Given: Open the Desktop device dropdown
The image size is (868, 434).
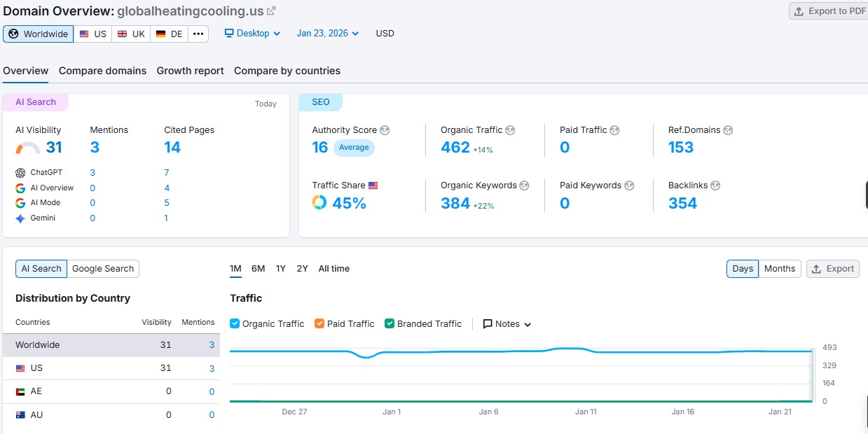Looking at the screenshot, I should [252, 33].
